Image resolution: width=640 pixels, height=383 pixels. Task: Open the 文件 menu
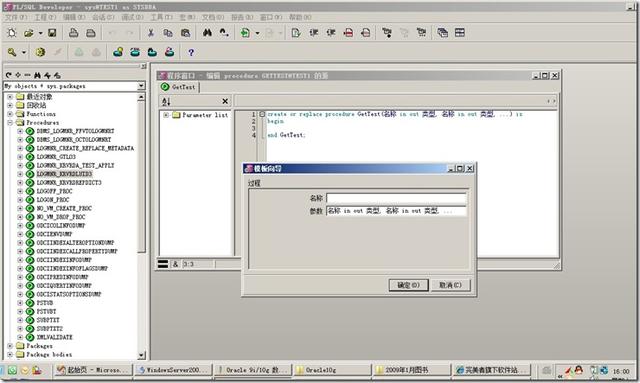[x=16, y=17]
